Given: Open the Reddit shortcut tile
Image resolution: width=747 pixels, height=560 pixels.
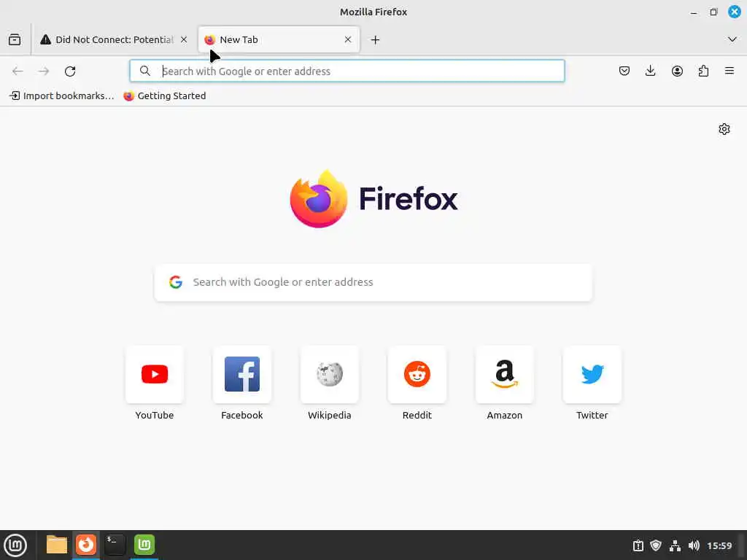Looking at the screenshot, I should click(417, 374).
